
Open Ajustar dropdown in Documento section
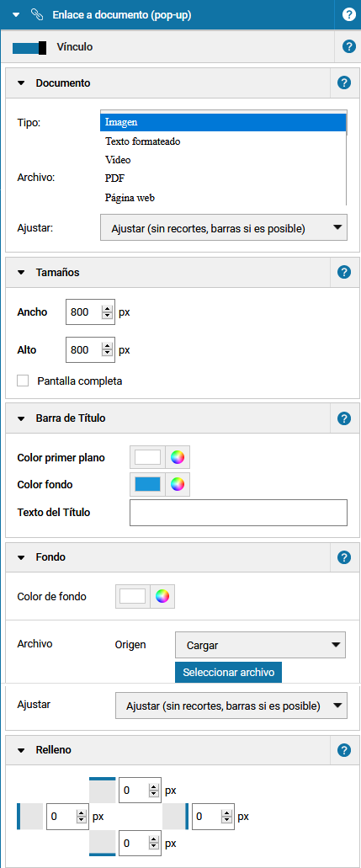(224, 227)
